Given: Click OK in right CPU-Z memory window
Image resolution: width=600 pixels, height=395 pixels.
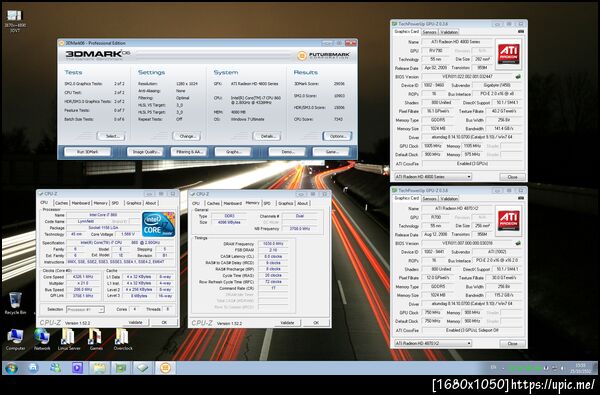Looking at the screenshot, I should (x=316, y=323).
